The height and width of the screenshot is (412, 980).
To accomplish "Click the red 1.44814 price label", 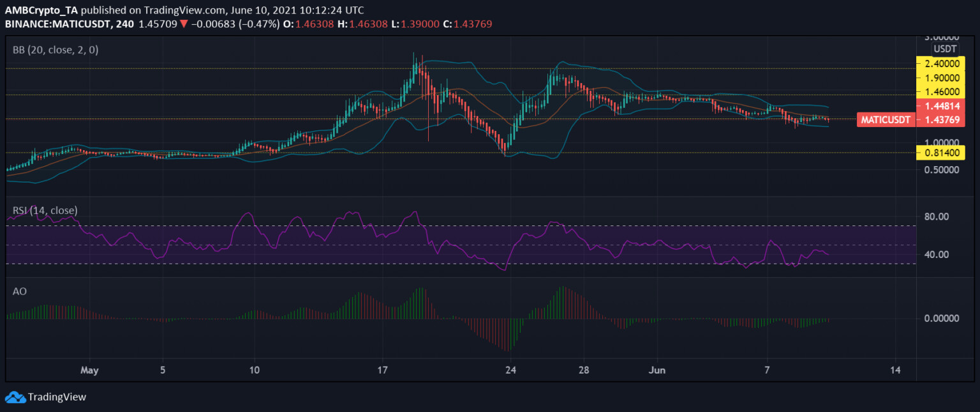I will click(940, 105).
